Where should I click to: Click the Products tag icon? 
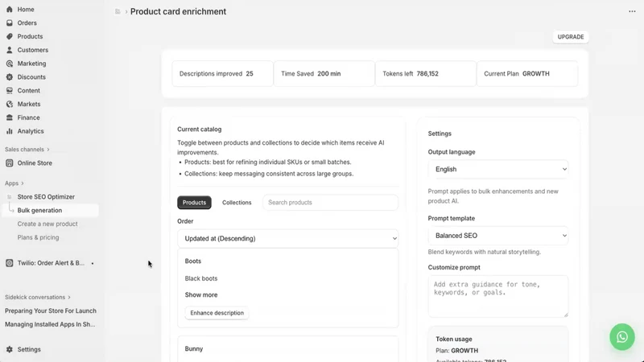(x=10, y=36)
